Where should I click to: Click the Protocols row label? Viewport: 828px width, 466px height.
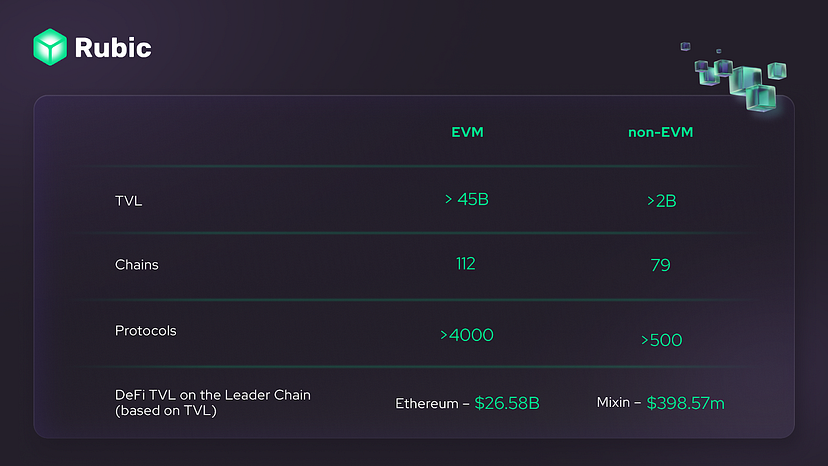point(145,331)
